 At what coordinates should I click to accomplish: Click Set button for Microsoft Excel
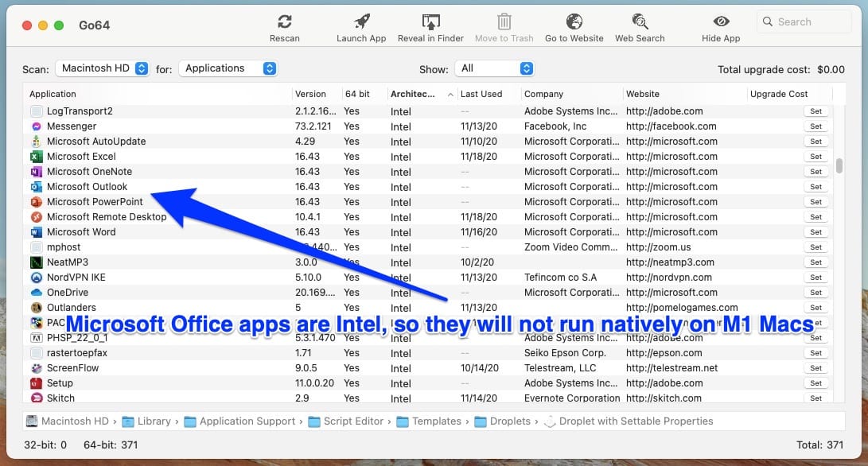(x=816, y=157)
